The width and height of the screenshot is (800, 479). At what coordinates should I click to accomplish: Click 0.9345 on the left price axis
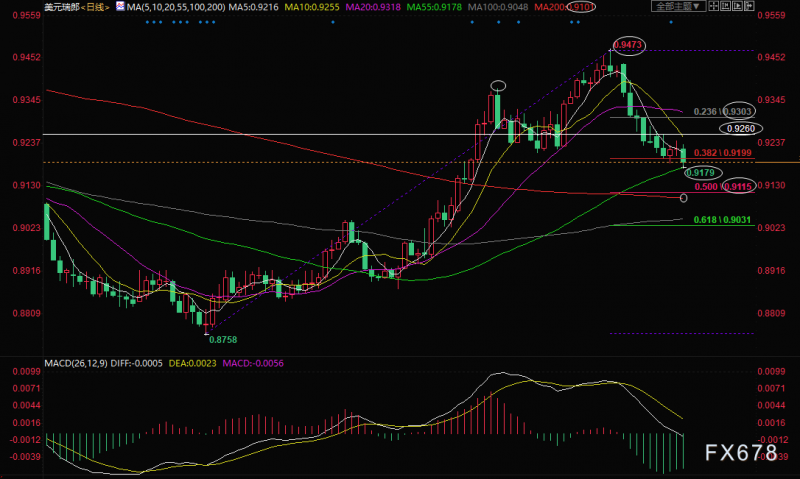point(27,99)
